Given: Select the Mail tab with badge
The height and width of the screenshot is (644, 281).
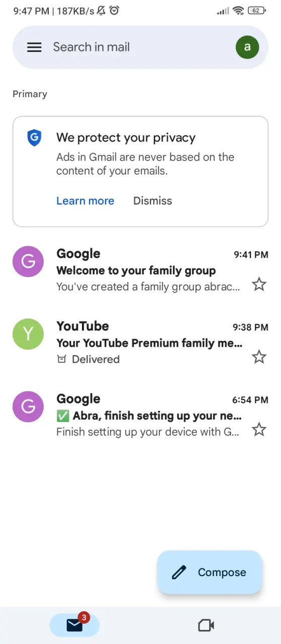Looking at the screenshot, I should 74,625.
